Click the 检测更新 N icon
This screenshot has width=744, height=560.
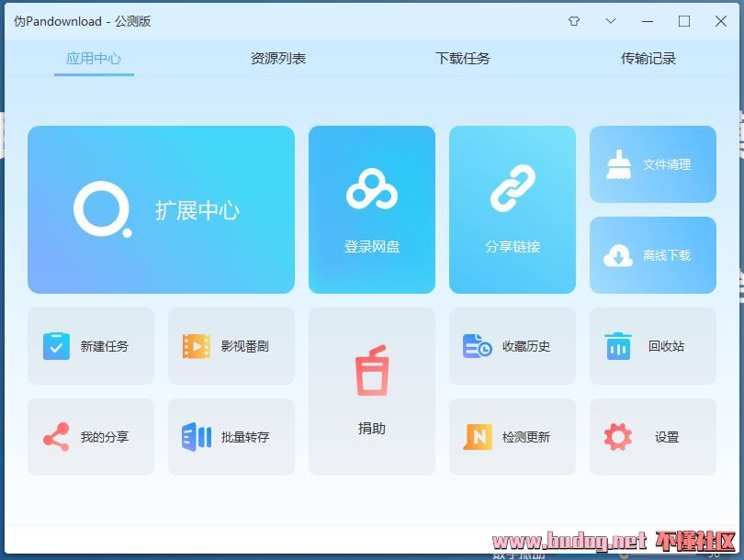click(x=478, y=437)
